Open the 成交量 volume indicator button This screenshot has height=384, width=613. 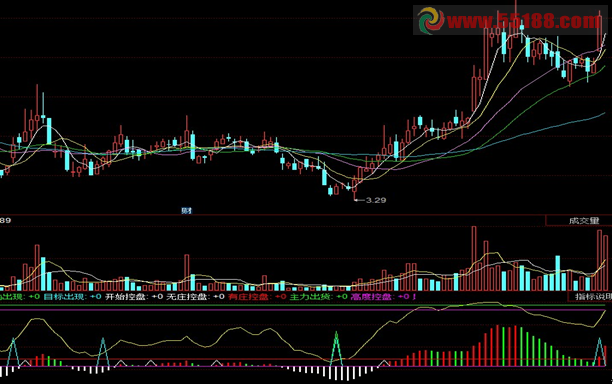click(584, 221)
